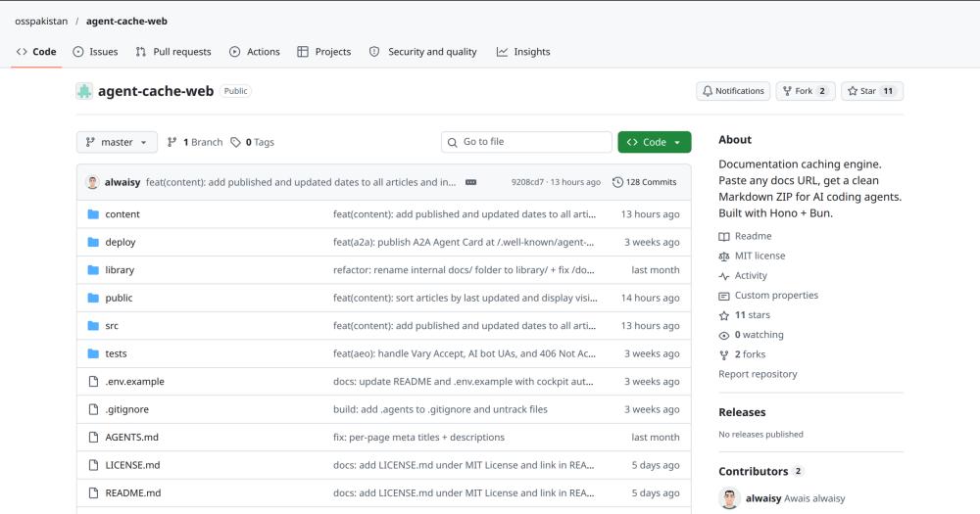The image size is (980, 514).
Task: Click the Notifications button
Action: (733, 91)
